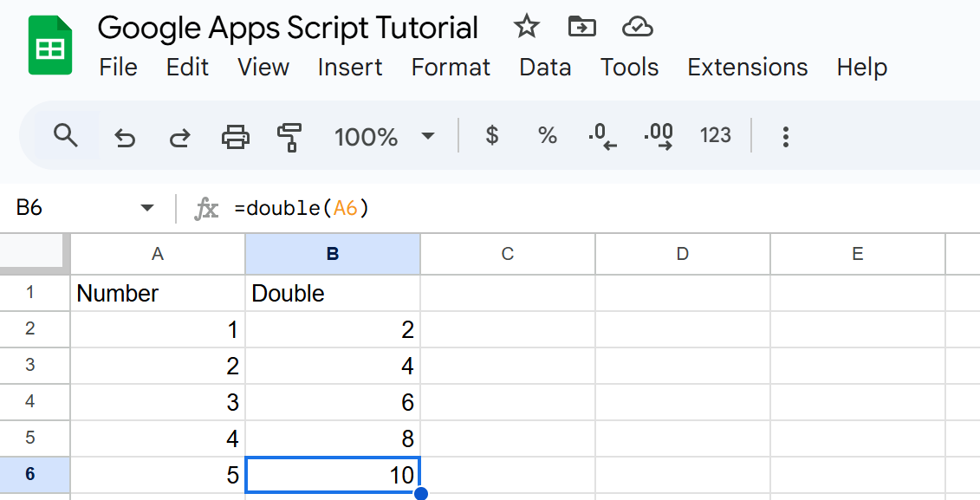The width and height of the screenshot is (980, 500).
Task: Expand the 123 number format menu
Action: pyautogui.click(x=715, y=136)
